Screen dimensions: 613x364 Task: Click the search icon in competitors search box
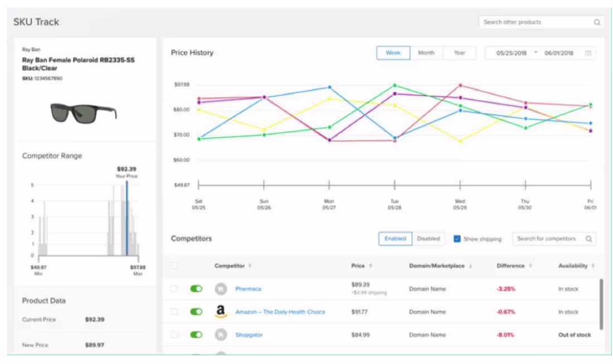coord(589,238)
